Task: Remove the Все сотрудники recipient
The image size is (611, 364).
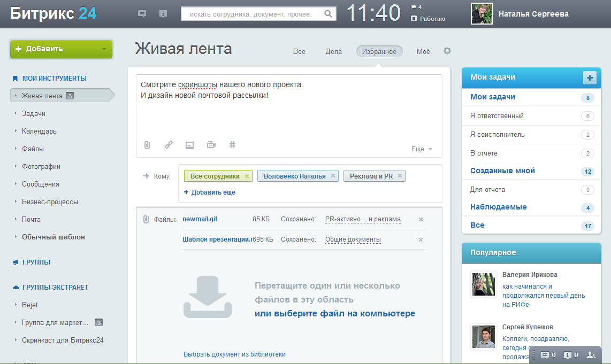Action: (247, 176)
